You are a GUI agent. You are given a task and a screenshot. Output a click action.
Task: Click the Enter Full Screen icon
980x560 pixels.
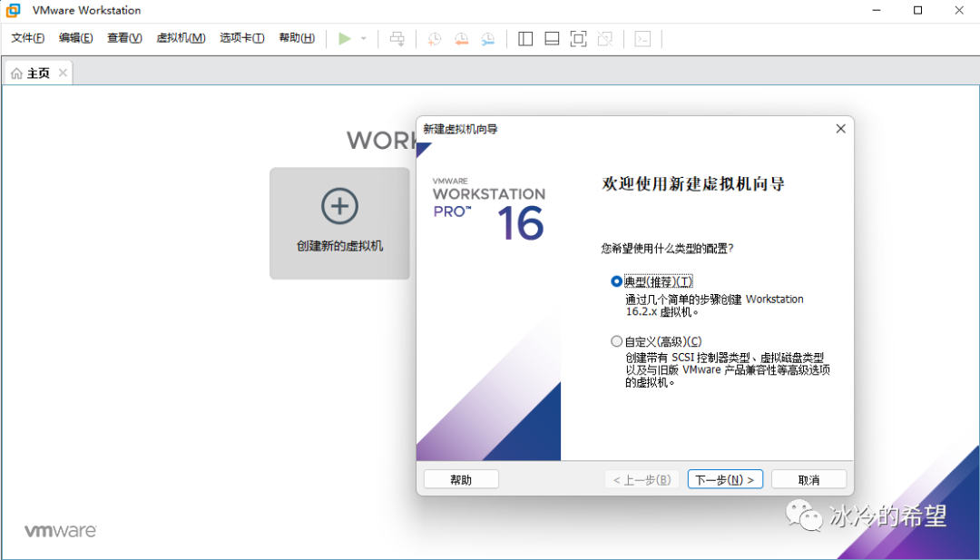(x=578, y=39)
